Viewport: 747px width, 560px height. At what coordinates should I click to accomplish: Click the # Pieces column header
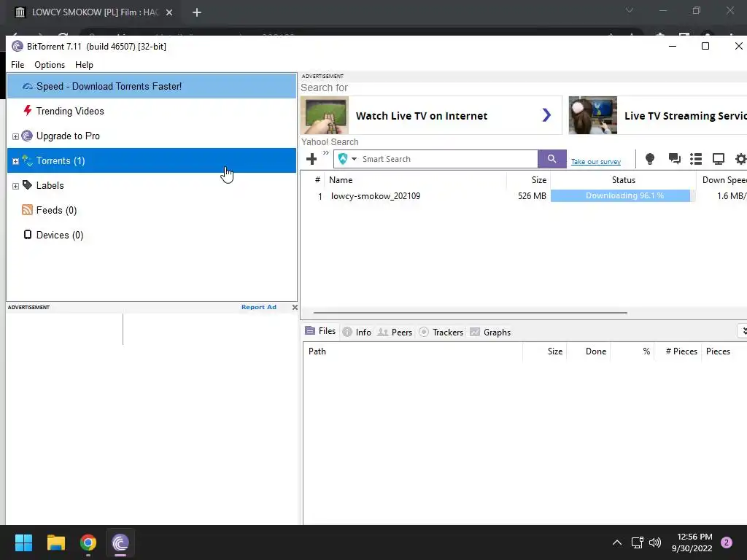pyautogui.click(x=678, y=351)
